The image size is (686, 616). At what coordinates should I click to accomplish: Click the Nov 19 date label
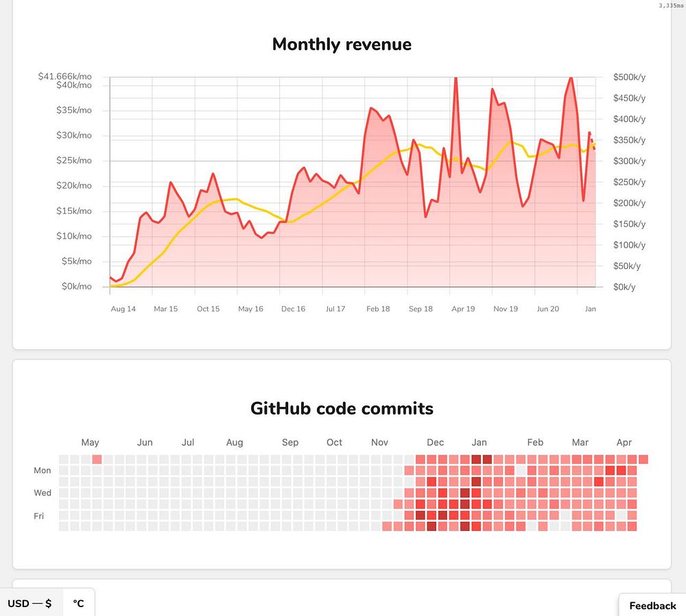coord(506,309)
